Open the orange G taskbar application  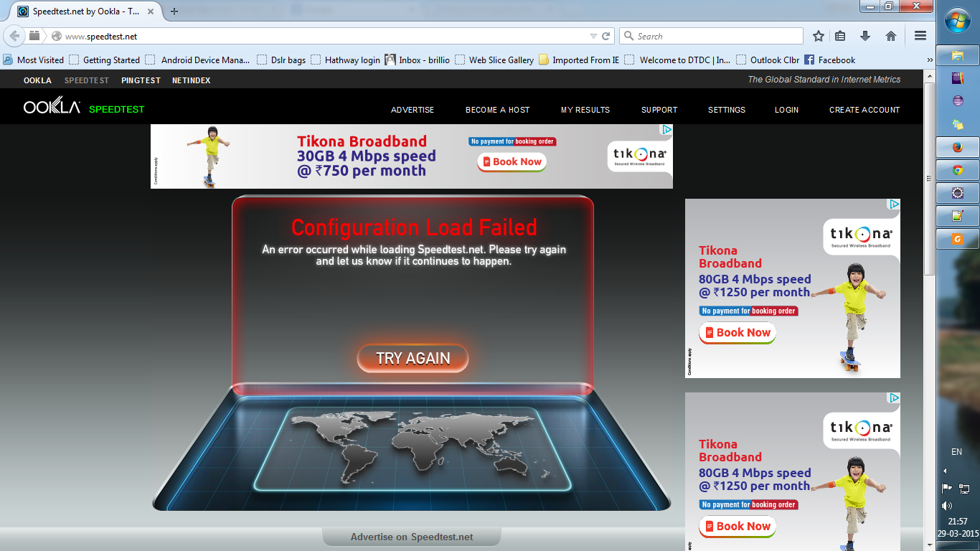point(958,239)
